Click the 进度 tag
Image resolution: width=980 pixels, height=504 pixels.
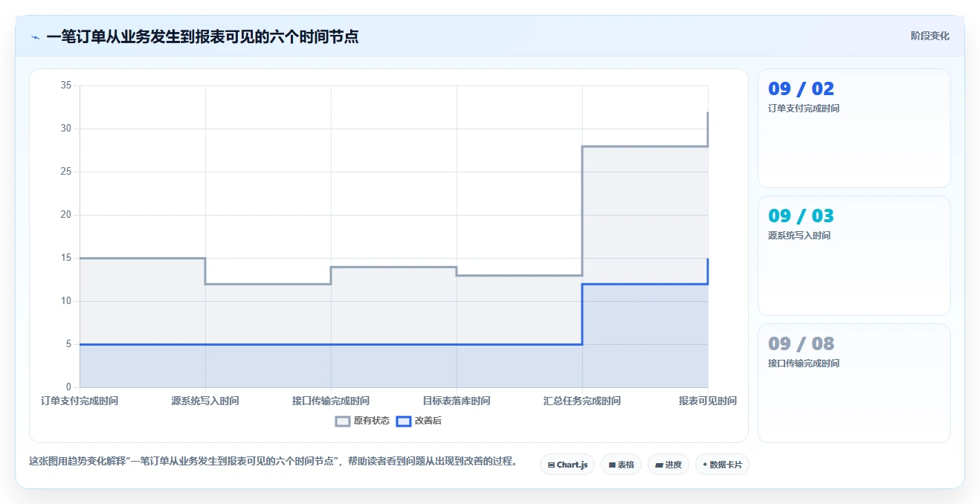coord(668,465)
